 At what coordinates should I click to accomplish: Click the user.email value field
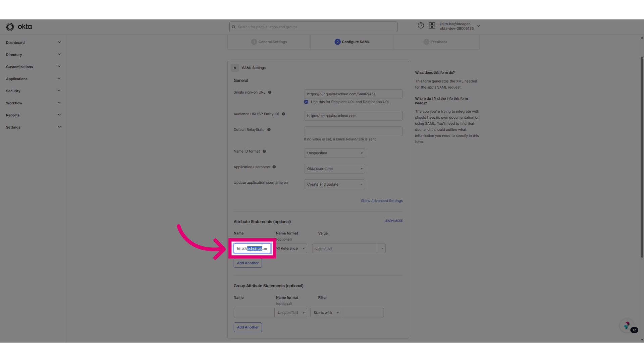pyautogui.click(x=345, y=248)
